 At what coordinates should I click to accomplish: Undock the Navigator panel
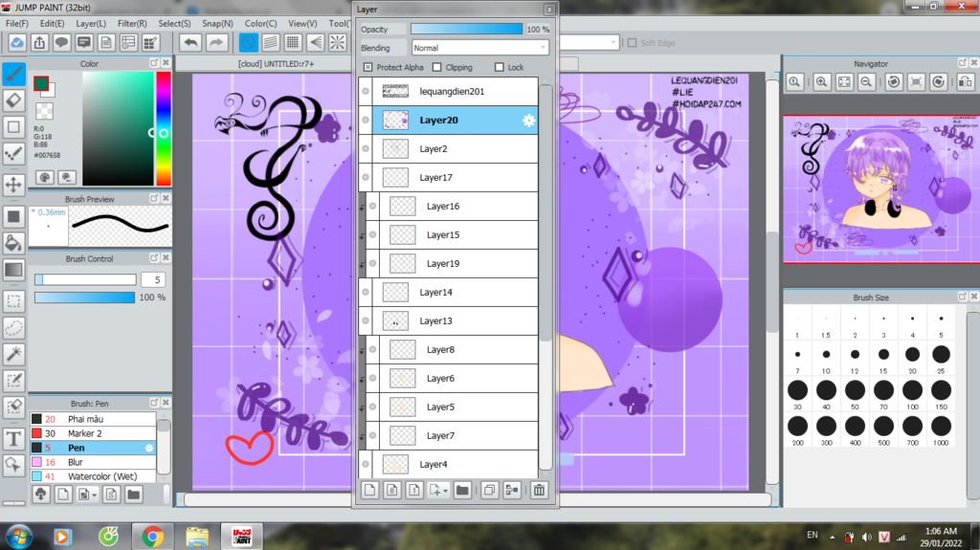tap(963, 63)
